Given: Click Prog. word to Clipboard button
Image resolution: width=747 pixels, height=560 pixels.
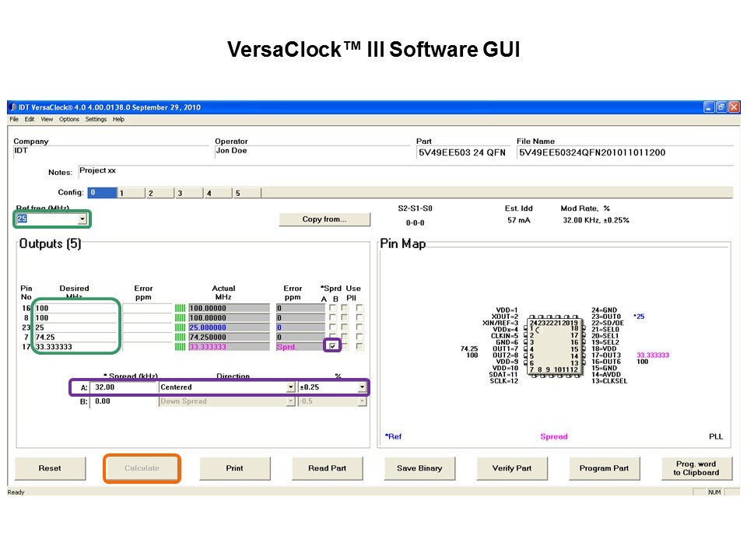Looking at the screenshot, I should tap(695, 468).
